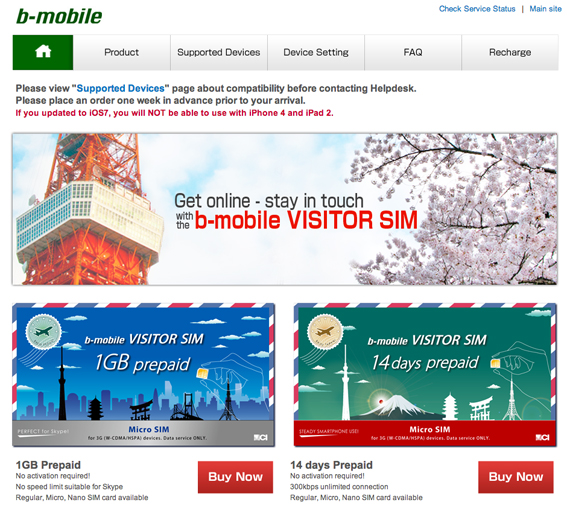This screenshot has width=567, height=514.
Task: Click airplane stamp icon on 1GB card
Action: (x=43, y=332)
